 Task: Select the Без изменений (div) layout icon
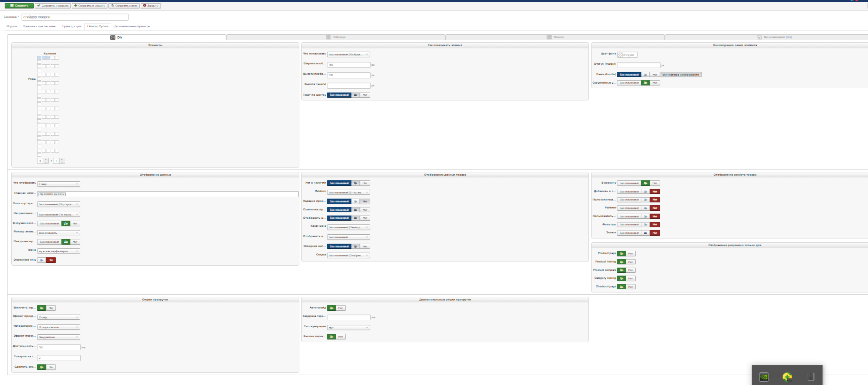(x=759, y=37)
